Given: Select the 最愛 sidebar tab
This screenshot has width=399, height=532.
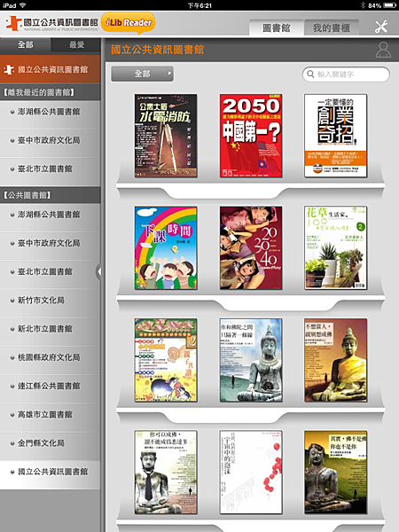Looking at the screenshot, I should 76,45.
